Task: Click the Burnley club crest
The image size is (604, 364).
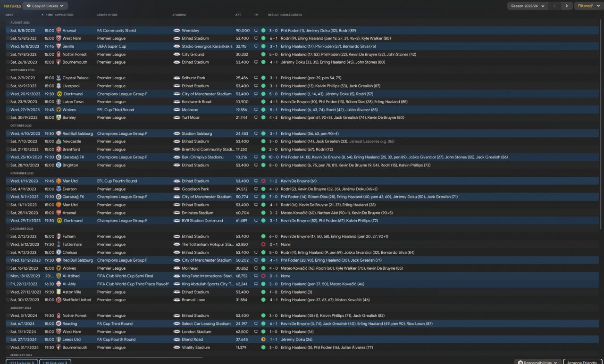Action: point(59,117)
